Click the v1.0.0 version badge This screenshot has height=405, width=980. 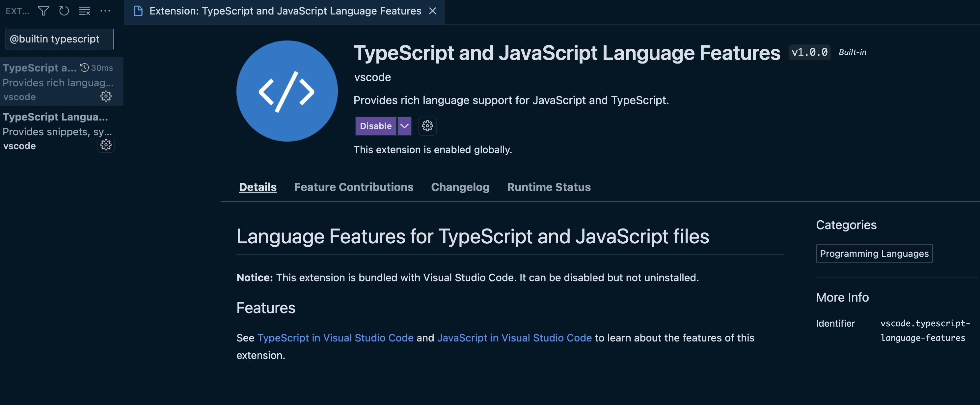[809, 52]
